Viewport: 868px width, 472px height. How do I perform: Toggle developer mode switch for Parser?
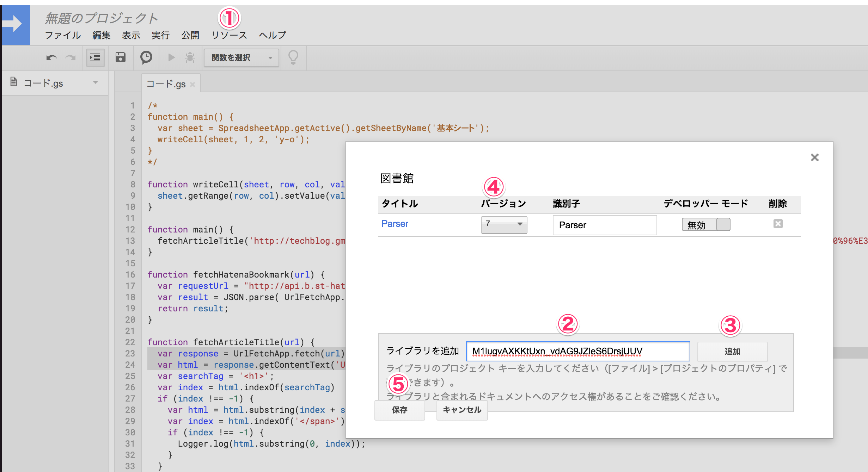(706, 225)
